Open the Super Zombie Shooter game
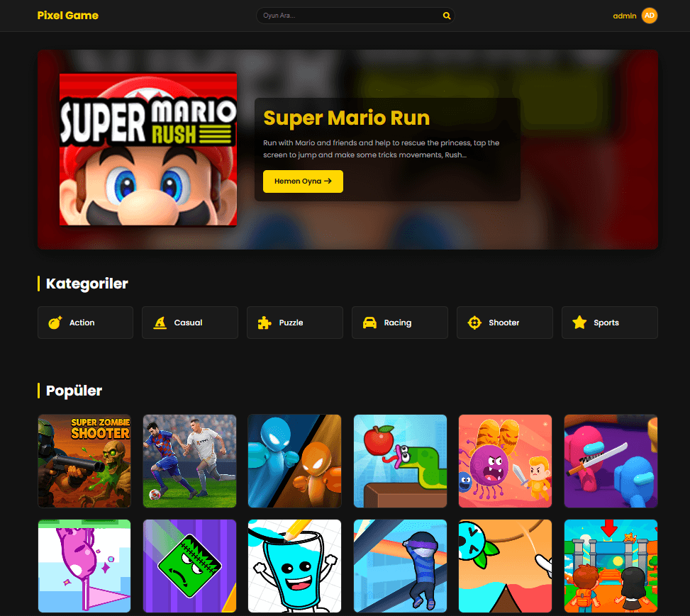This screenshot has width=690, height=616. 84,461
